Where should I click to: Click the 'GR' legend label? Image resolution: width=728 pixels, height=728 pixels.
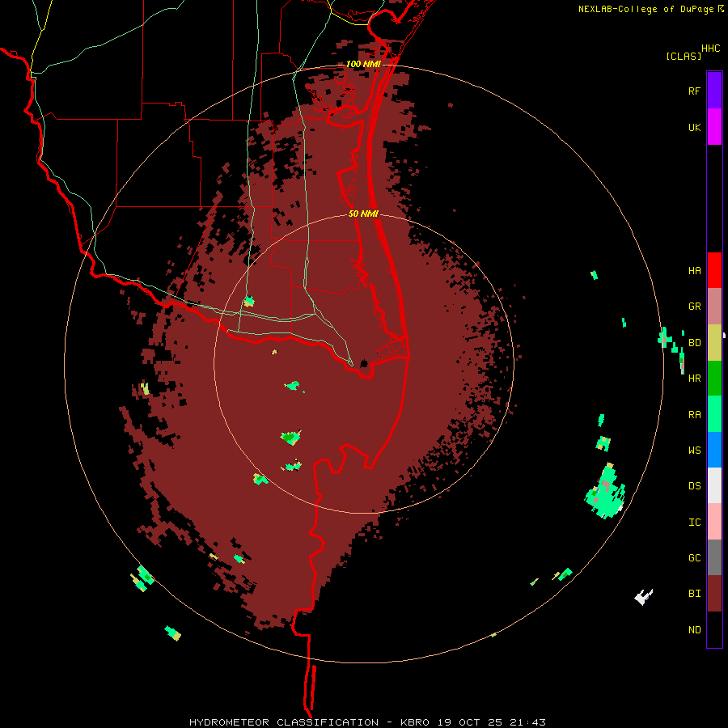pos(694,307)
